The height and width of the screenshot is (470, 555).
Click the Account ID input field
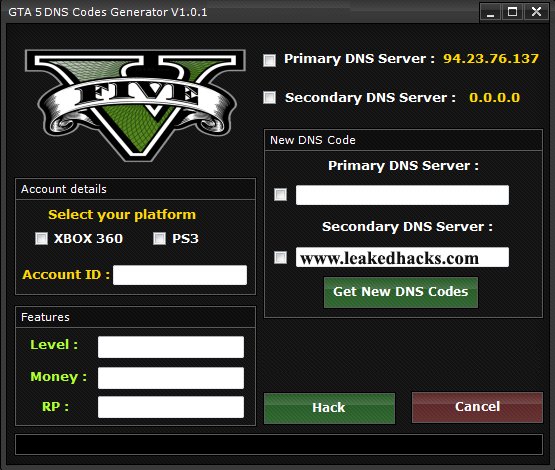pos(180,275)
